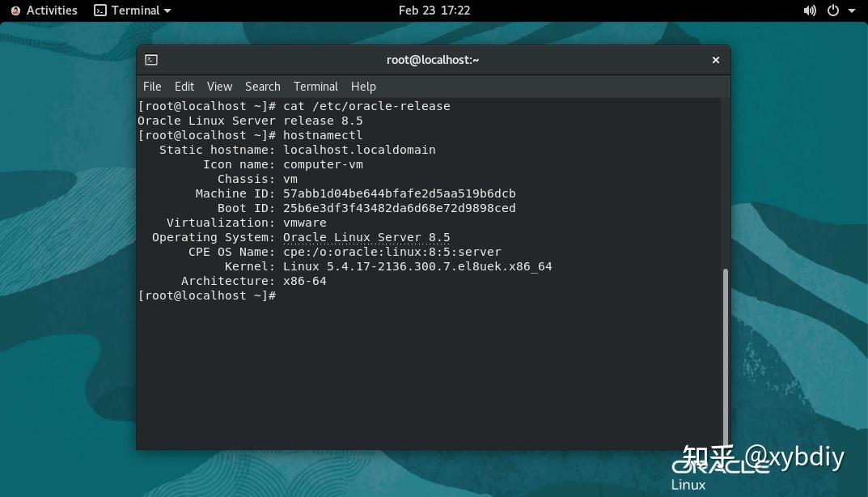Open the Edit menu
The height and width of the screenshot is (497, 868).
[x=184, y=86]
